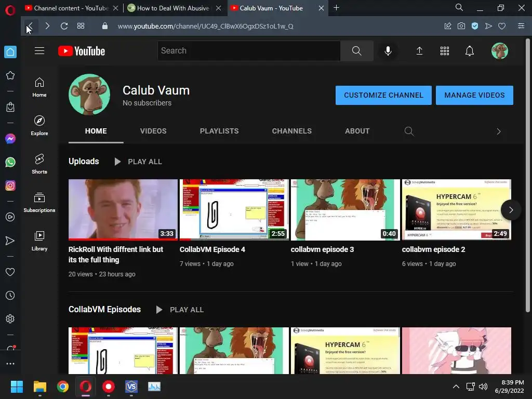
Task: Open Opera sidebar Instagram icon
Action: pos(10,185)
